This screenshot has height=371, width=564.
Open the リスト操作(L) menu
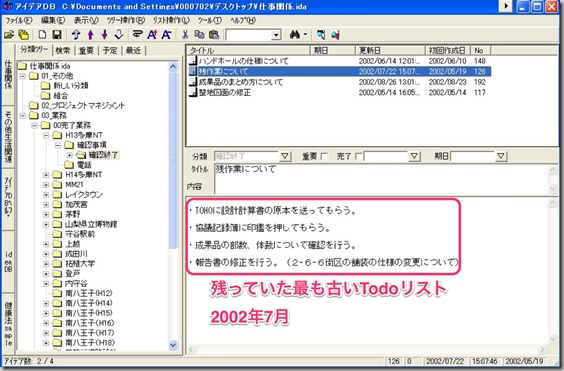(171, 20)
